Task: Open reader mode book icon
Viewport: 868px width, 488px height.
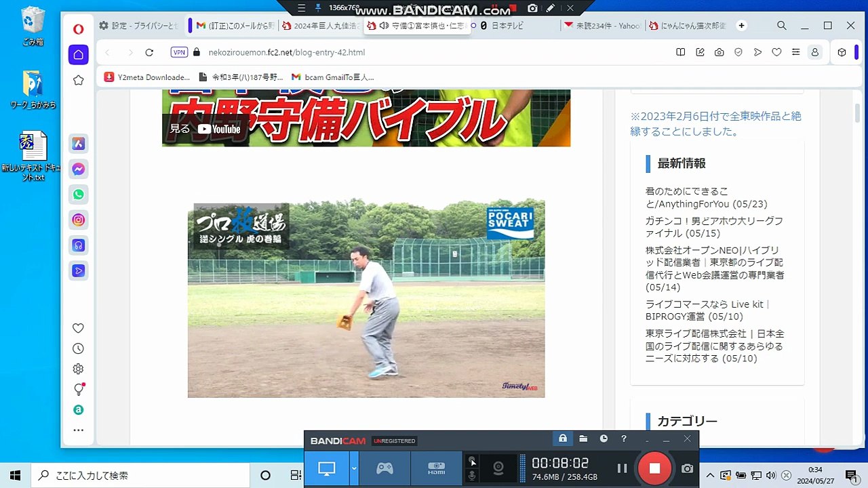Action: pos(680,52)
